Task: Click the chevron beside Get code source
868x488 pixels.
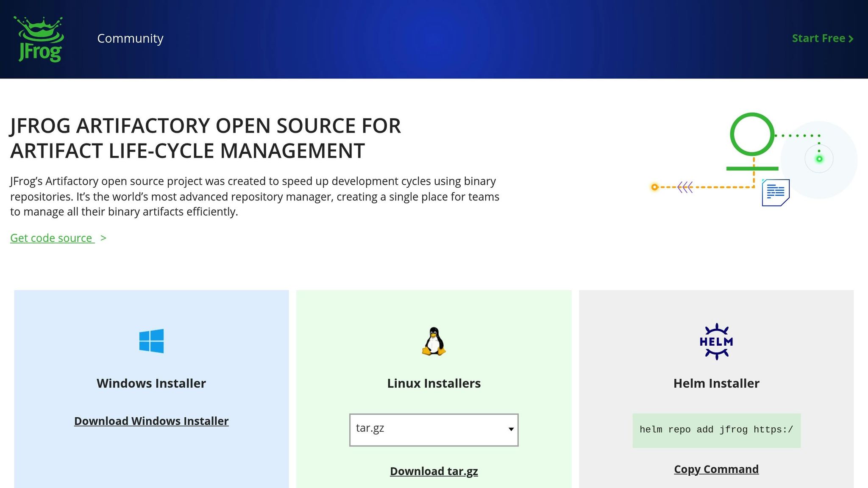Action: click(x=103, y=238)
